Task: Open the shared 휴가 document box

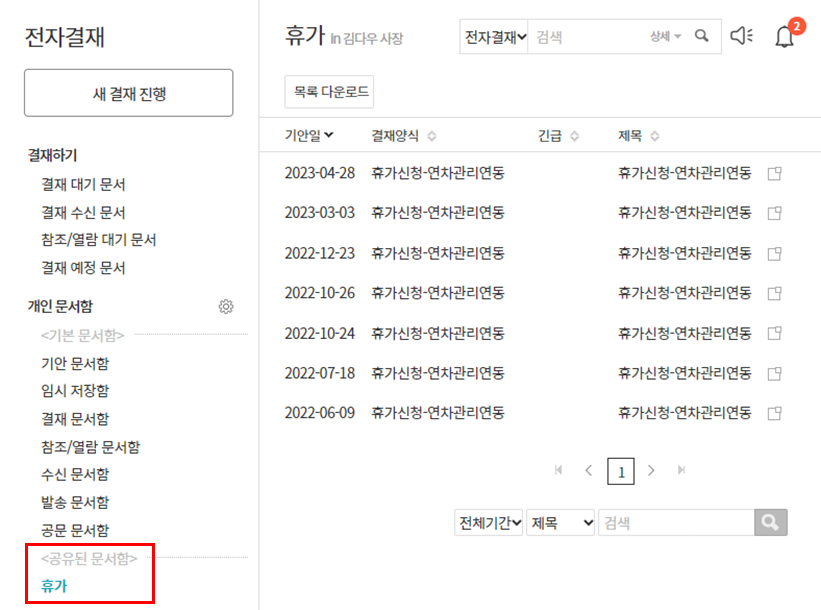Action: click(54, 586)
